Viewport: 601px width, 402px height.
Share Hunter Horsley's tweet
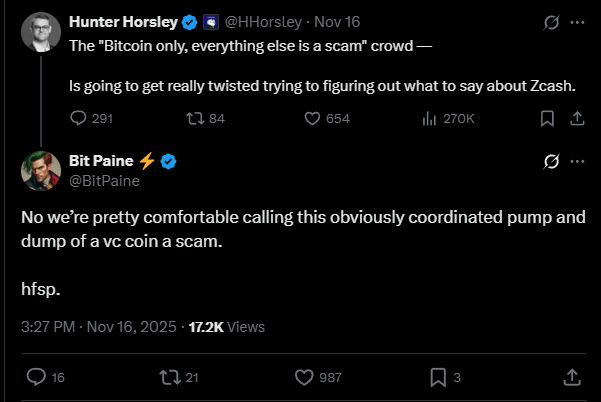tap(576, 119)
